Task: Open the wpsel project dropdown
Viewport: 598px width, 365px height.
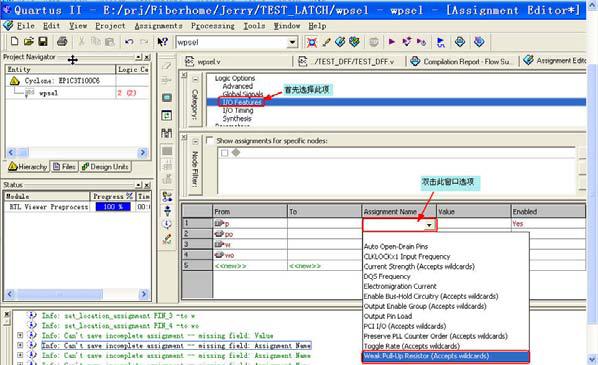Action: [x=292, y=42]
